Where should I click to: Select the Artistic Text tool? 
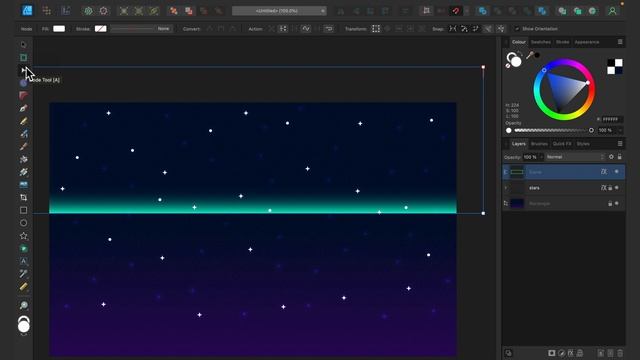pyautogui.click(x=24, y=261)
